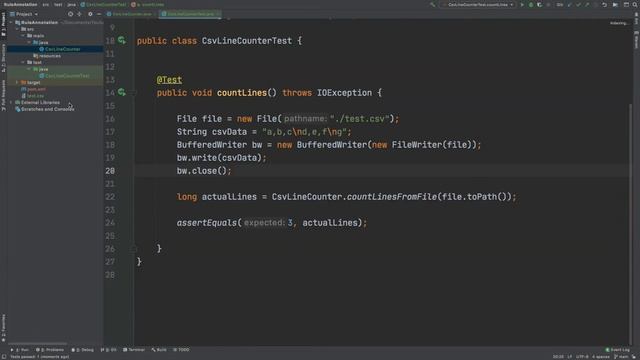Click the run gutter icon next to class CsvLineCounterTest
Image resolution: width=640 pixels, height=360 pixels.
pos(122,40)
